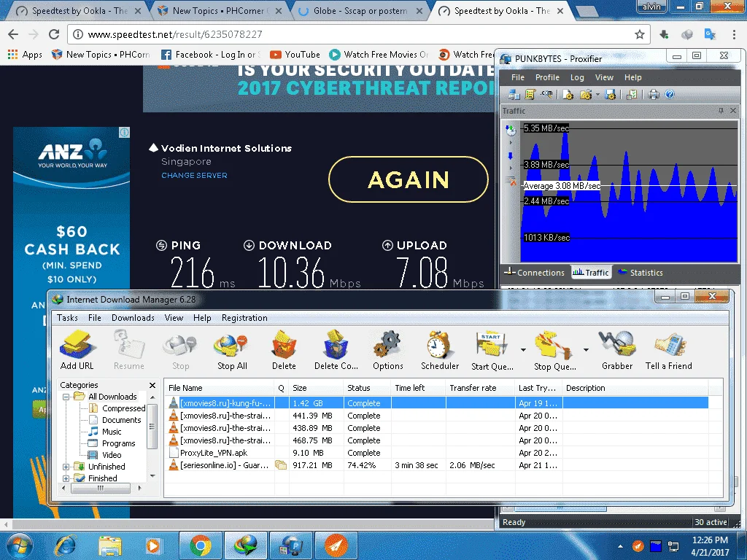The height and width of the screenshot is (560, 747).
Task: Click the checklist clipboard icon in Proxifier toolbar
Action: pos(632,94)
